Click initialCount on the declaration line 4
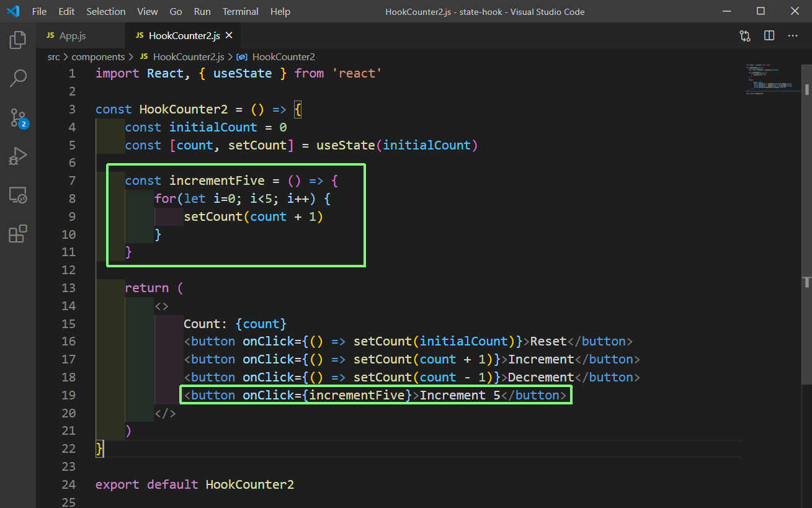812x508 pixels. pos(213,127)
